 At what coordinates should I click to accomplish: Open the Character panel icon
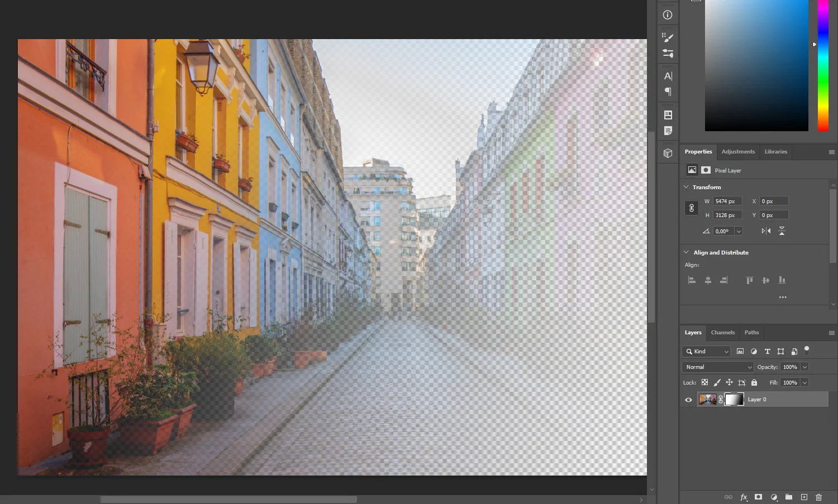click(x=668, y=76)
